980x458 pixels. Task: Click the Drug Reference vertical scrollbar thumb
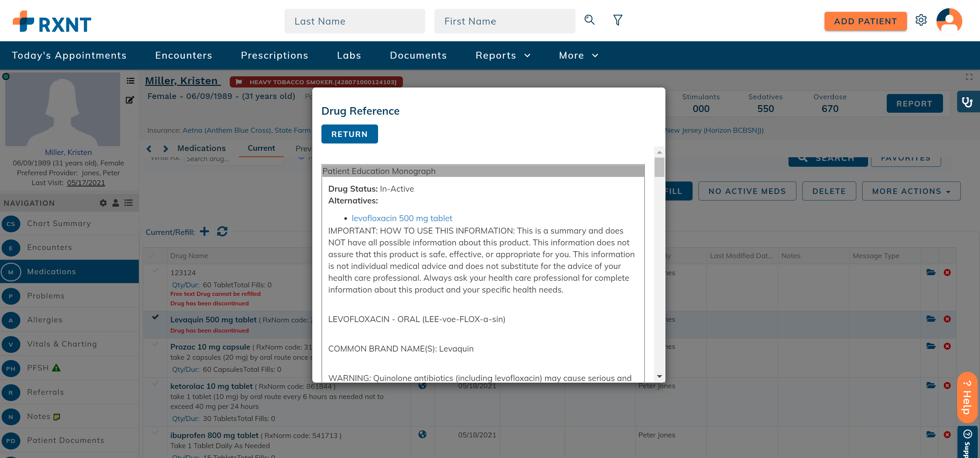[659, 167]
